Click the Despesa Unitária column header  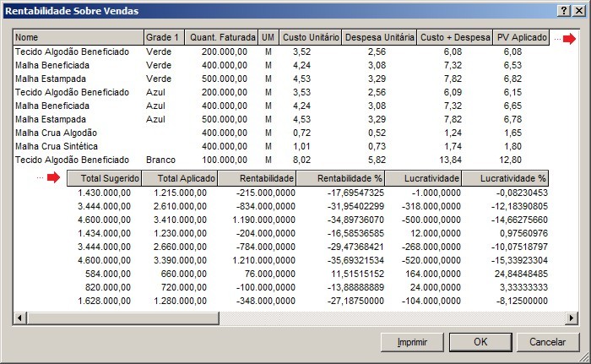pos(380,38)
